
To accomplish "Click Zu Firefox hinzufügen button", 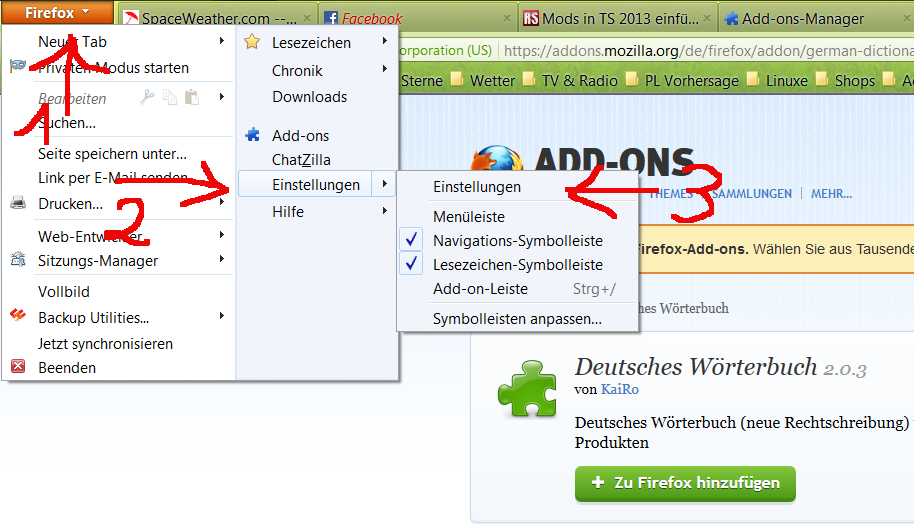I will [685, 483].
